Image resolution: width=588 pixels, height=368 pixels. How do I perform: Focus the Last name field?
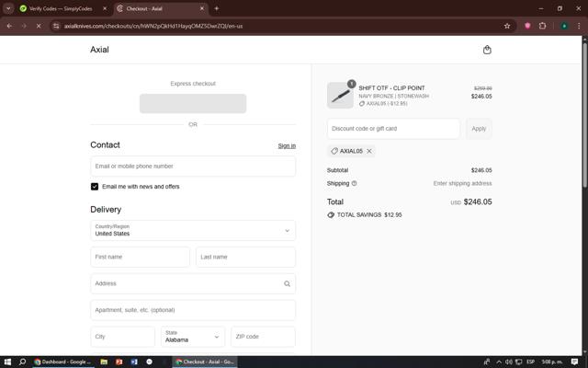pos(245,257)
